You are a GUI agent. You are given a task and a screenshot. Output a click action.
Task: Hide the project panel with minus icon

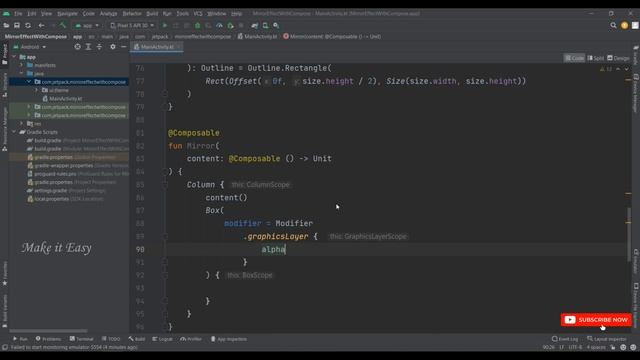[x=124, y=47]
